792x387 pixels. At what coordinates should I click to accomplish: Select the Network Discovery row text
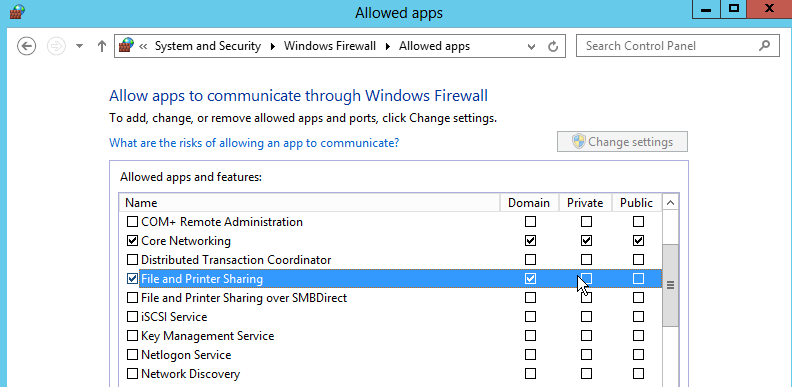(190, 374)
